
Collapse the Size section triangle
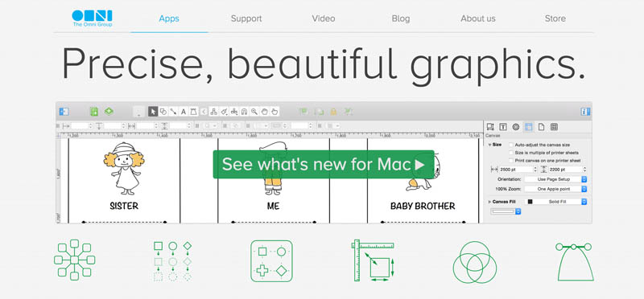[x=489, y=145]
